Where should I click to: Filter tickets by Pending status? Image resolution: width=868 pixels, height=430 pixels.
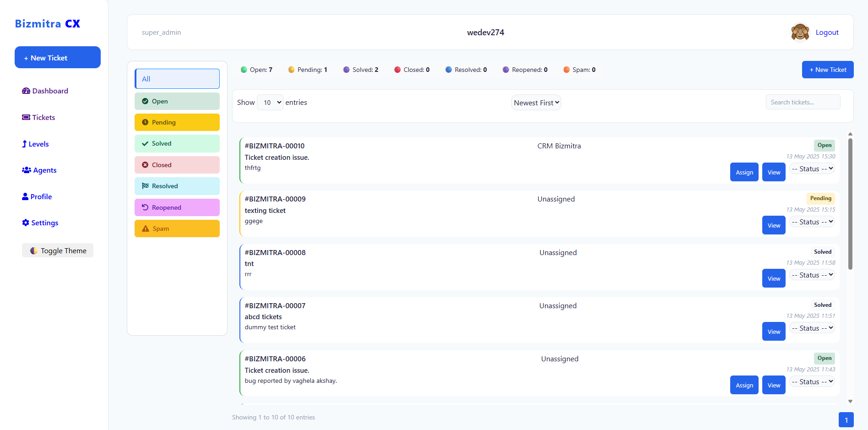tap(177, 122)
